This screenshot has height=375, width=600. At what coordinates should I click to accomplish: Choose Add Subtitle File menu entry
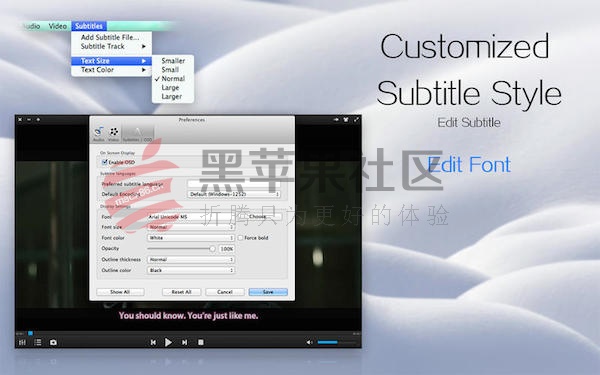pyautogui.click(x=110, y=37)
